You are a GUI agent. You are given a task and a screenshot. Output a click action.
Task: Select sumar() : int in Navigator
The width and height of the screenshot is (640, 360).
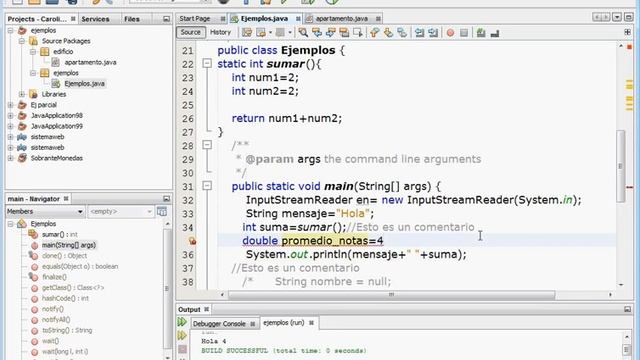[60, 235]
